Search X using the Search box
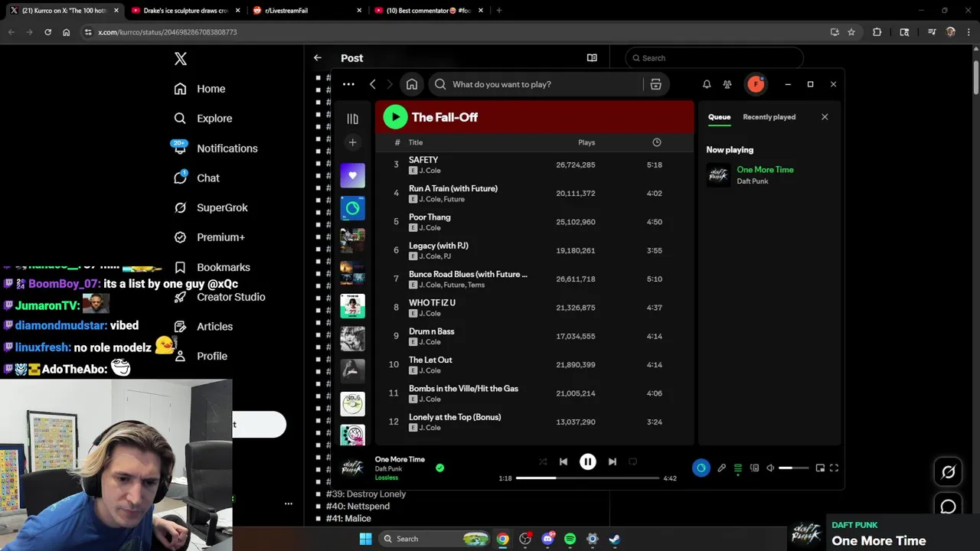Screen dimensions: 980x551 [714, 58]
